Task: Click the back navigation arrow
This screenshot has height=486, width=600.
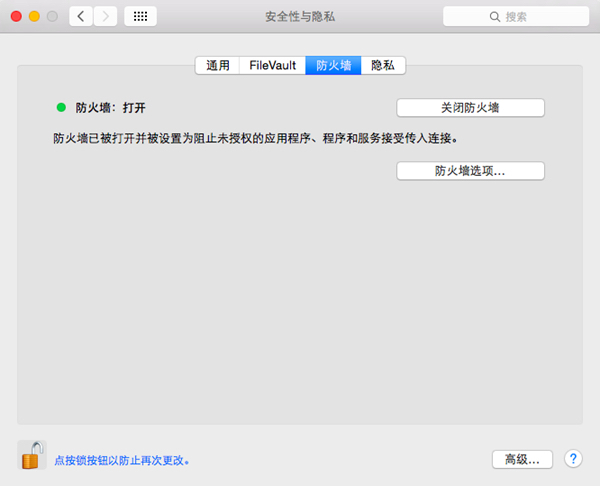Action: pos(81,16)
